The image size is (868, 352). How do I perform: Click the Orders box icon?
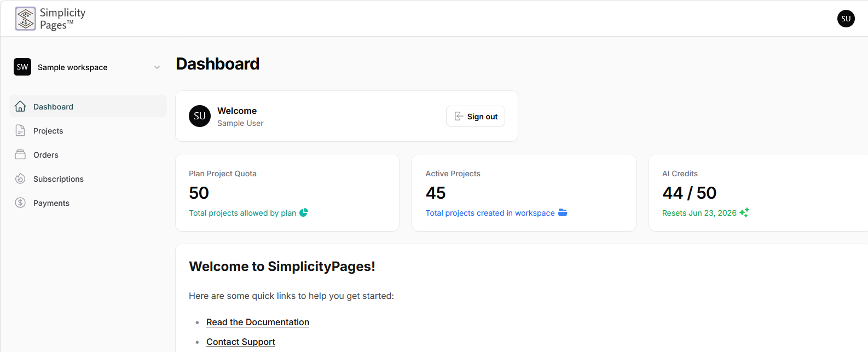click(20, 154)
